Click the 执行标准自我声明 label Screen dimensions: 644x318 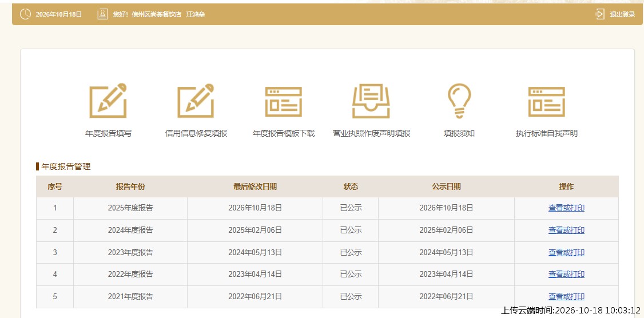[x=547, y=133]
